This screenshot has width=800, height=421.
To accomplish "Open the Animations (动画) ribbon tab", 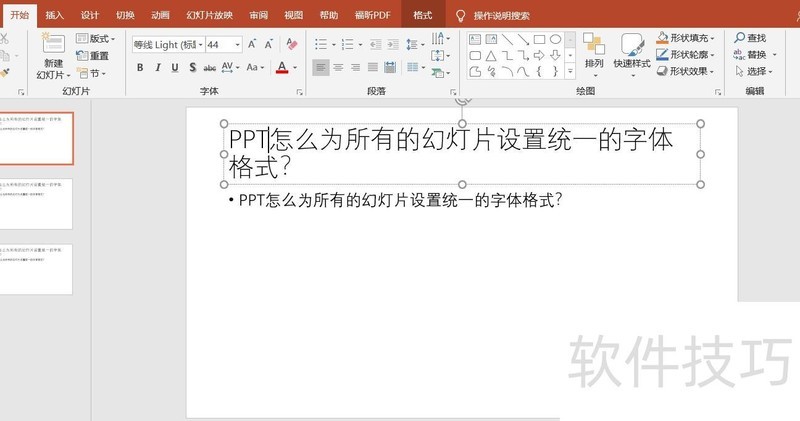I will pos(159,15).
